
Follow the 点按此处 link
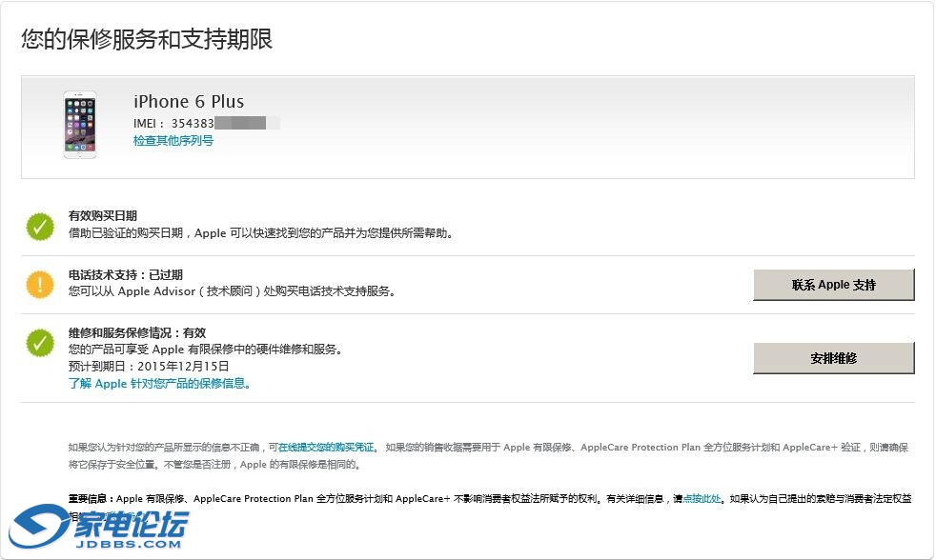[701, 498]
